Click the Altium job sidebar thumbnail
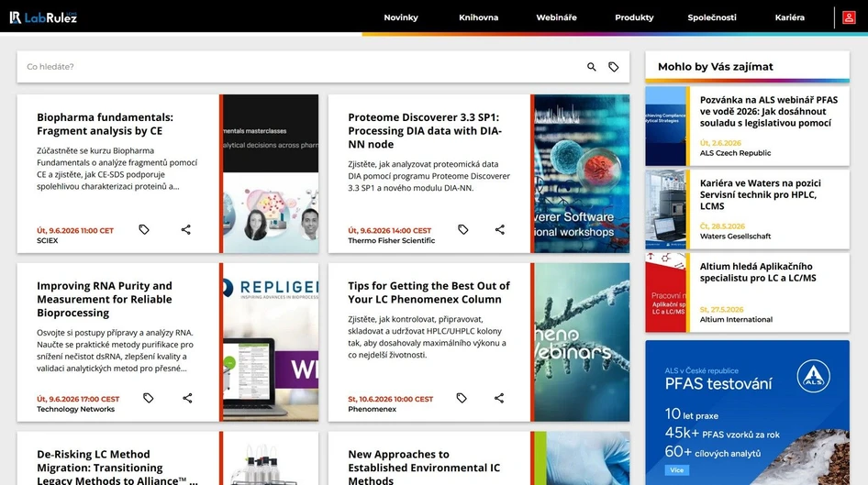Image resolution: width=868 pixels, height=485 pixels. pos(665,292)
